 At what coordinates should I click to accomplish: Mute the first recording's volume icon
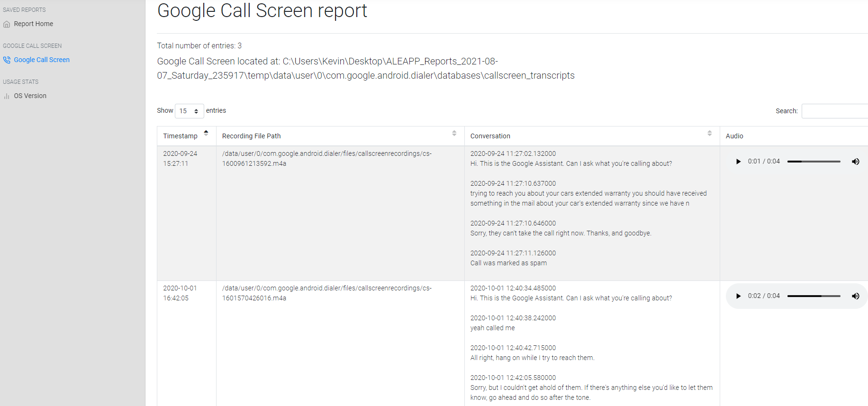click(x=855, y=162)
